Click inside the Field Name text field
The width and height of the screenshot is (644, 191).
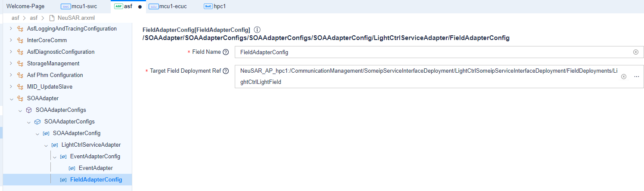pos(431,52)
